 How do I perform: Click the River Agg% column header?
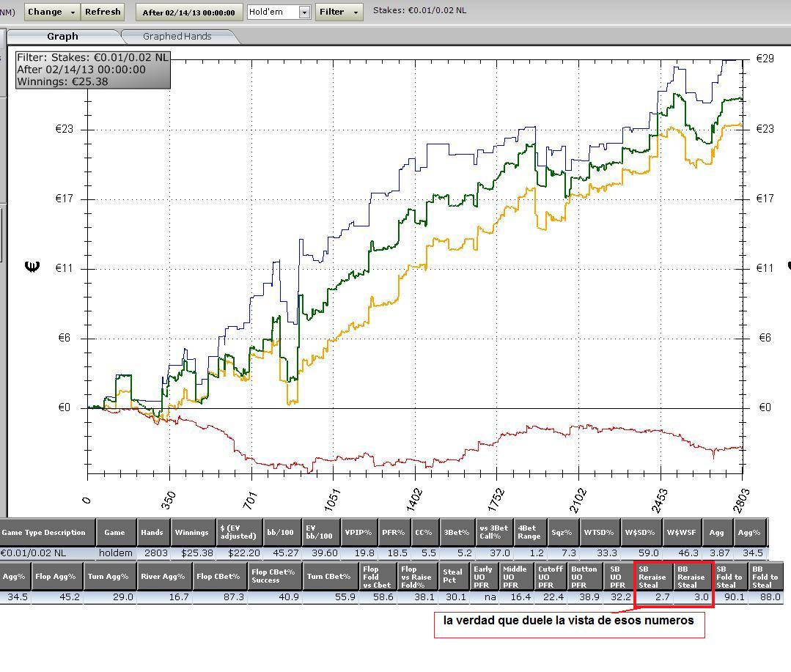click(164, 577)
